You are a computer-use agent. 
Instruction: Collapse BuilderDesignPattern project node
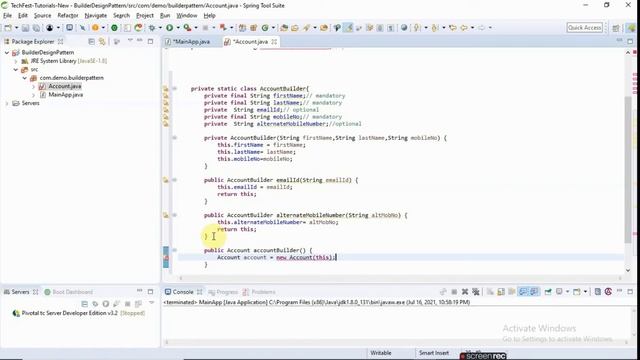tap(7, 53)
